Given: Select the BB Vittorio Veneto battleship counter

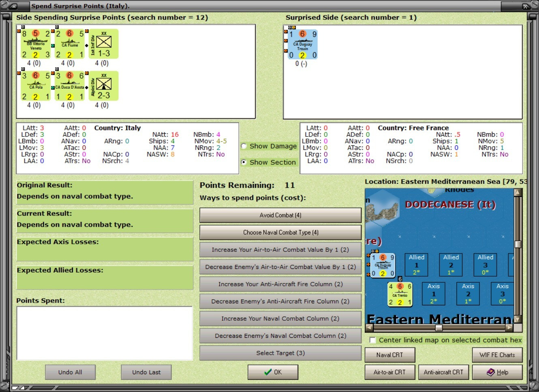Looking at the screenshot, I should tap(36, 44).
